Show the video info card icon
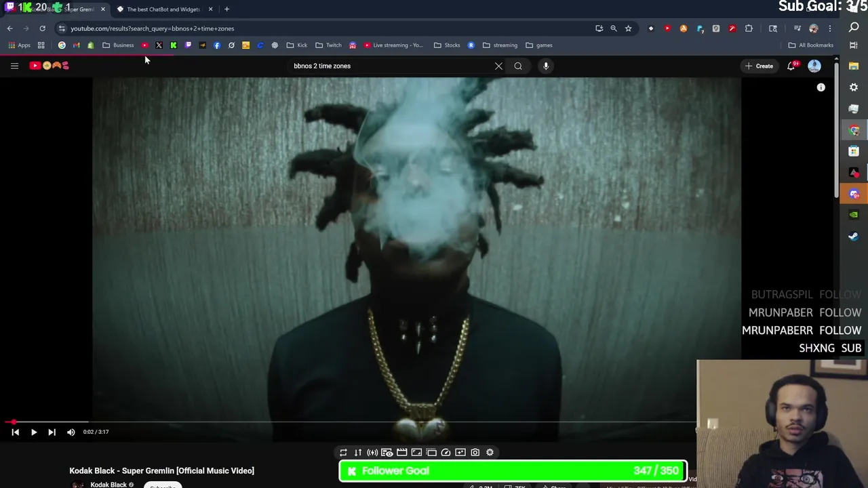This screenshot has height=488, width=868. coord(821,87)
